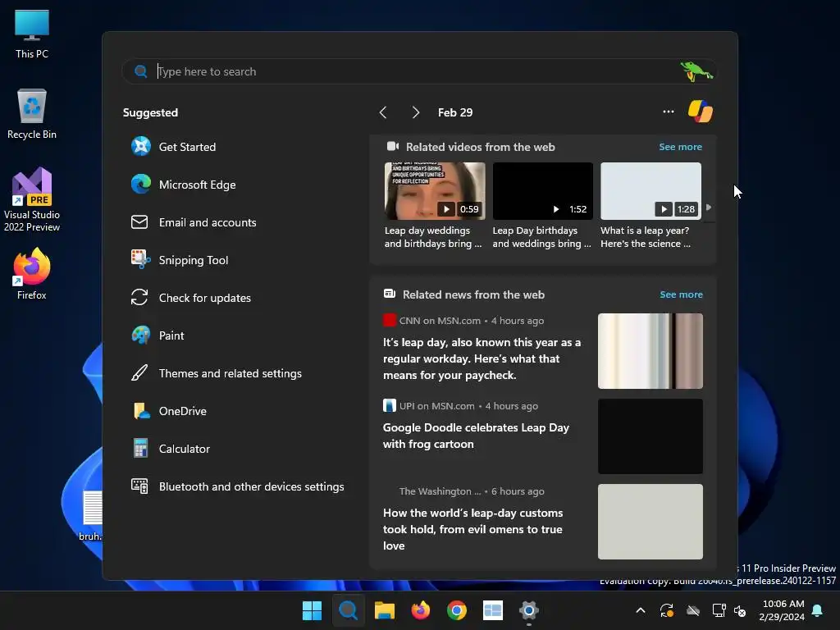Show hidden tray icons chevron
840x630 pixels.
pyautogui.click(x=640, y=610)
